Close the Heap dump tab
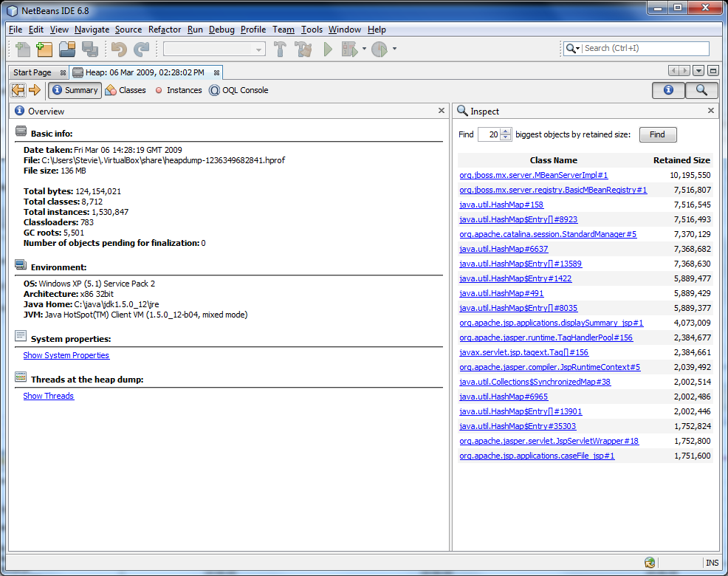728x576 pixels. pos(216,73)
